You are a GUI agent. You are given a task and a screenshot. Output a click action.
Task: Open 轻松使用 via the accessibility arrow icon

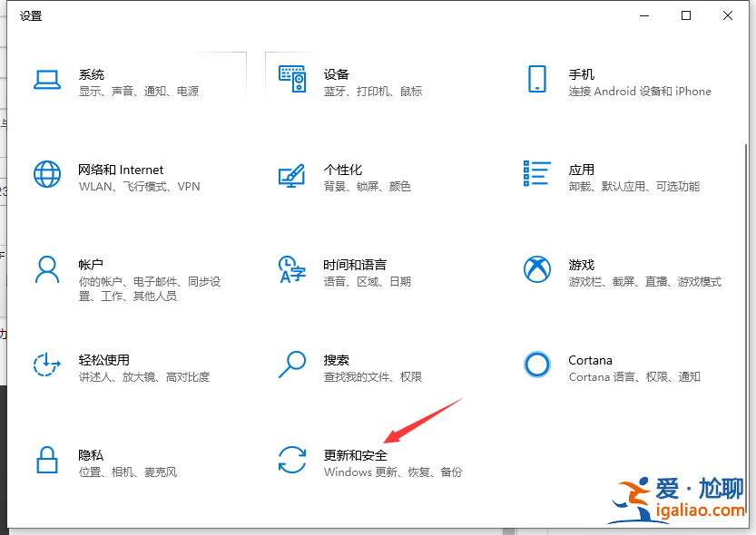coord(47,366)
